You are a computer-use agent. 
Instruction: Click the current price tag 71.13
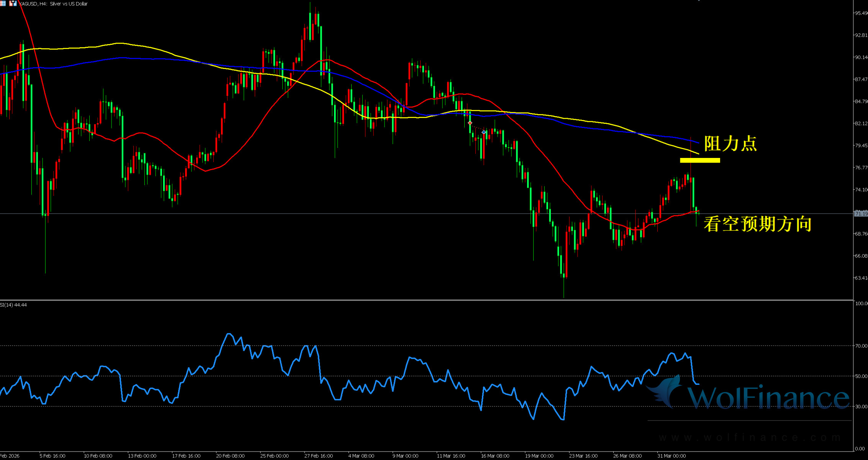[x=861, y=214]
